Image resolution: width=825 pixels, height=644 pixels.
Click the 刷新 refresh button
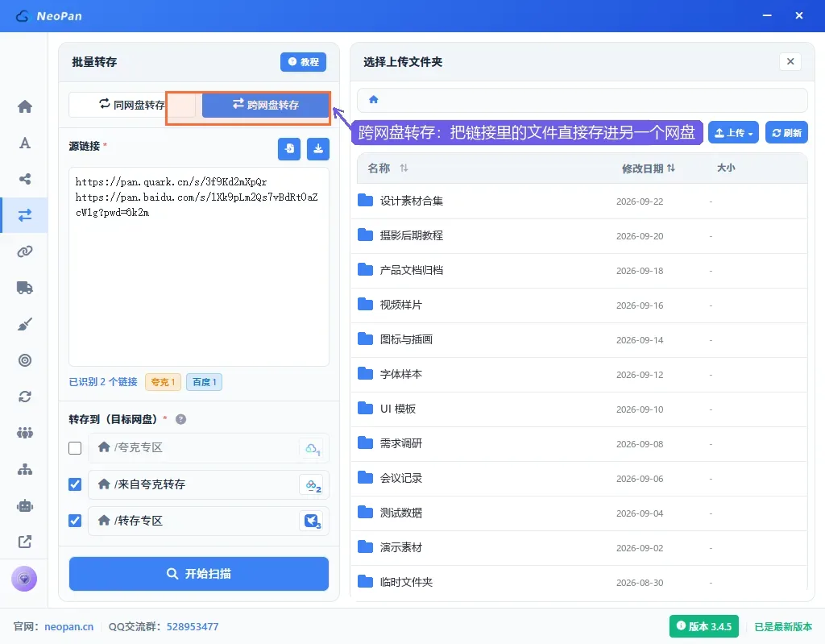click(786, 133)
